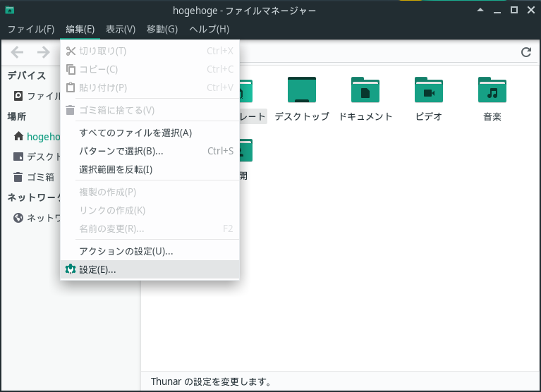Screen dimensions: 541x392
Task: Open the 音楽 folder icon
Action: (492, 90)
